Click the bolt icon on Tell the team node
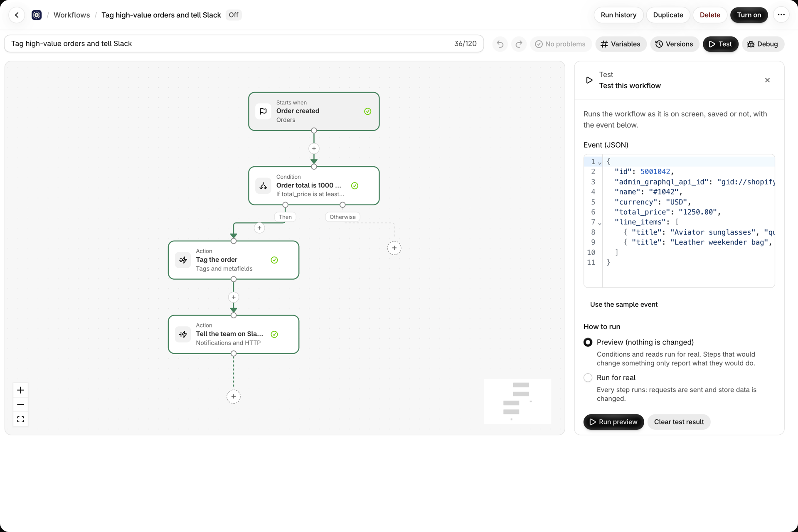This screenshot has width=798, height=532. 183,335
